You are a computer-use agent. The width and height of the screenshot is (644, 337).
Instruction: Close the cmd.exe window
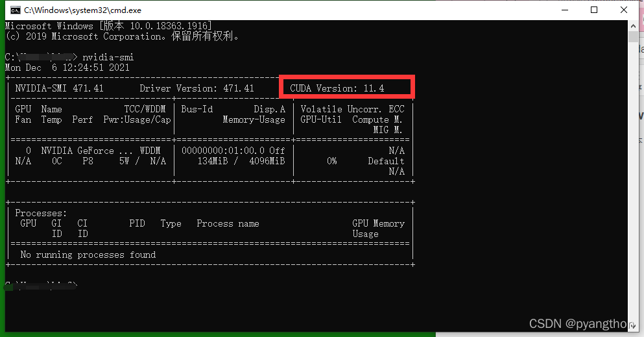[623, 10]
